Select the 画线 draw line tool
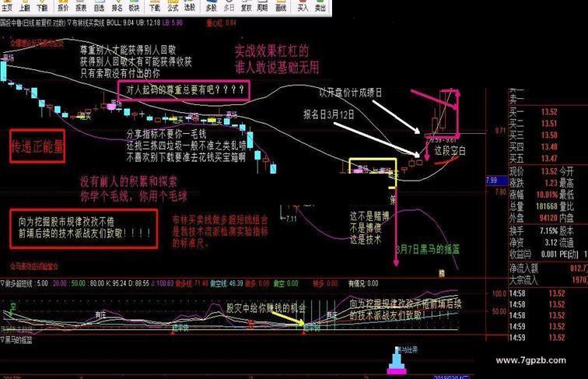The width and height of the screenshot is (588, 379). 281,7
